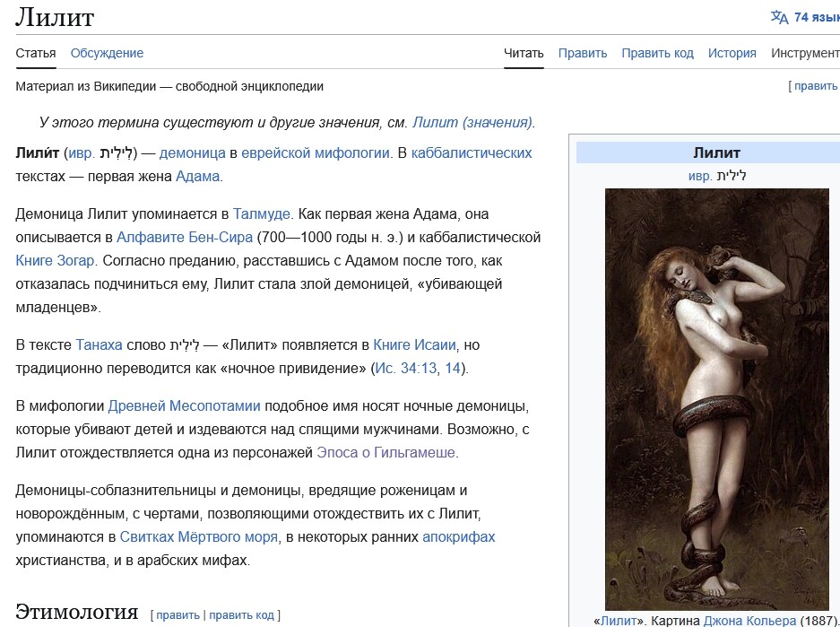Click the ивр. link in the first sentence
Screen dimensions: 840x627
click(x=82, y=152)
